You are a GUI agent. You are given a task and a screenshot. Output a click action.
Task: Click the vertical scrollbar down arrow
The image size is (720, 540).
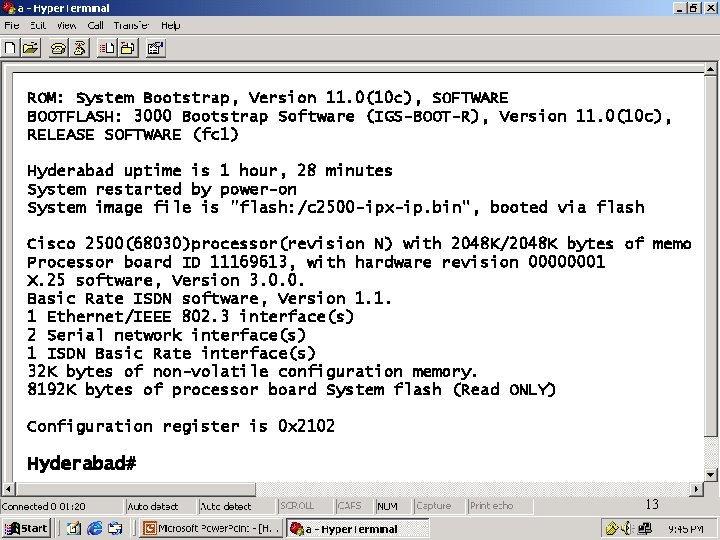[710, 475]
